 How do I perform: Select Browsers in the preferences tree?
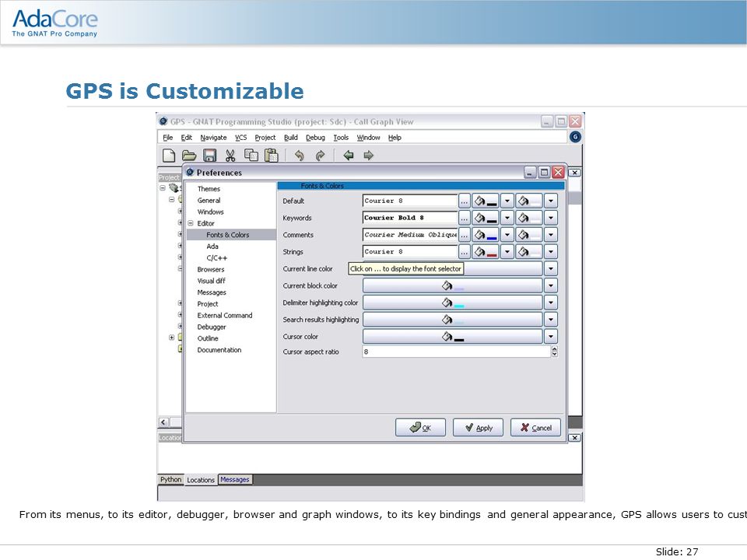[x=211, y=270]
